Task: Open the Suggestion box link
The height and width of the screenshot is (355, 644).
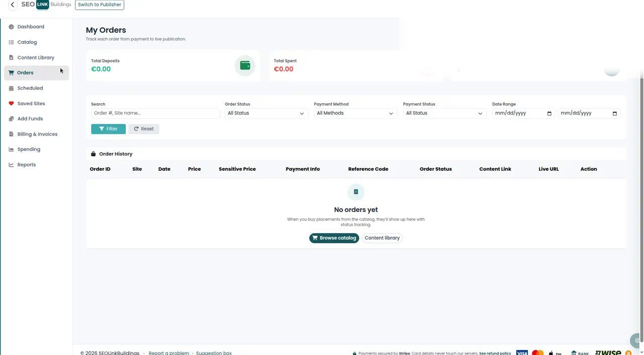Action: coord(214,353)
